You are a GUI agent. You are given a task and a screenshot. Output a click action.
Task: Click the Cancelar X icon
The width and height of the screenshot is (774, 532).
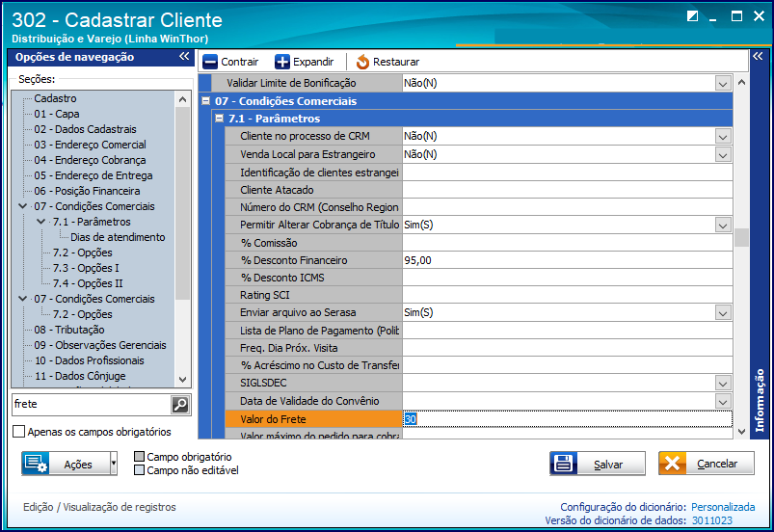(672, 464)
